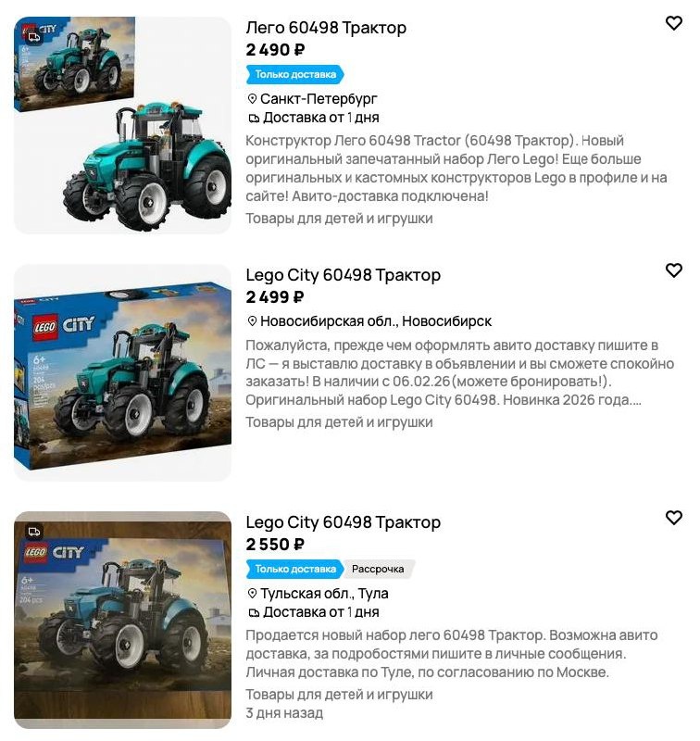This screenshot has width=700, height=741.
Task: Click location pin next to Тула
Action: click(x=252, y=594)
